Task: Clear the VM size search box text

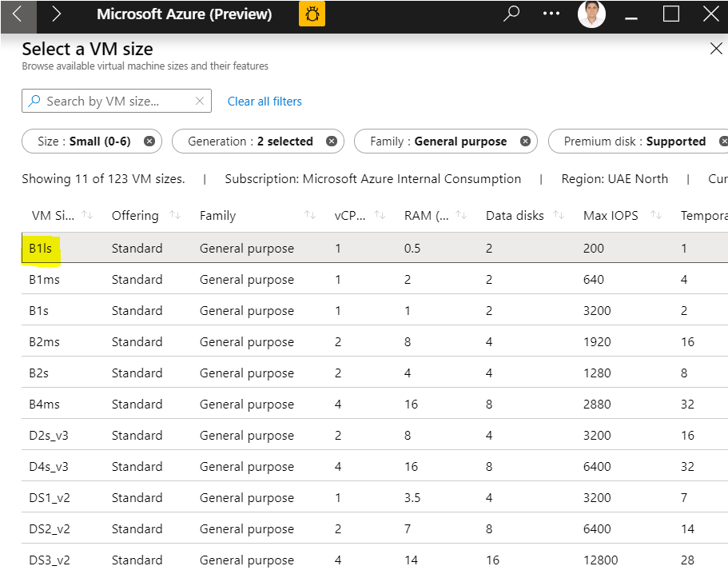Action: [x=200, y=102]
